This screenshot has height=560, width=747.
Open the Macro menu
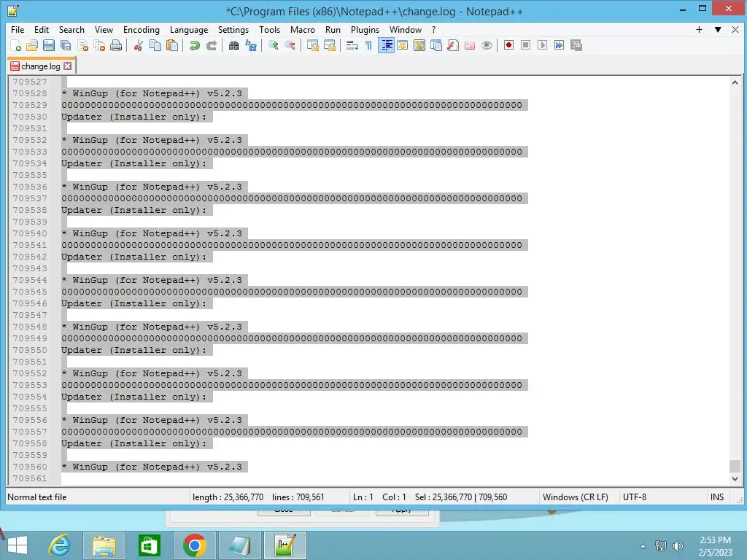303,29
